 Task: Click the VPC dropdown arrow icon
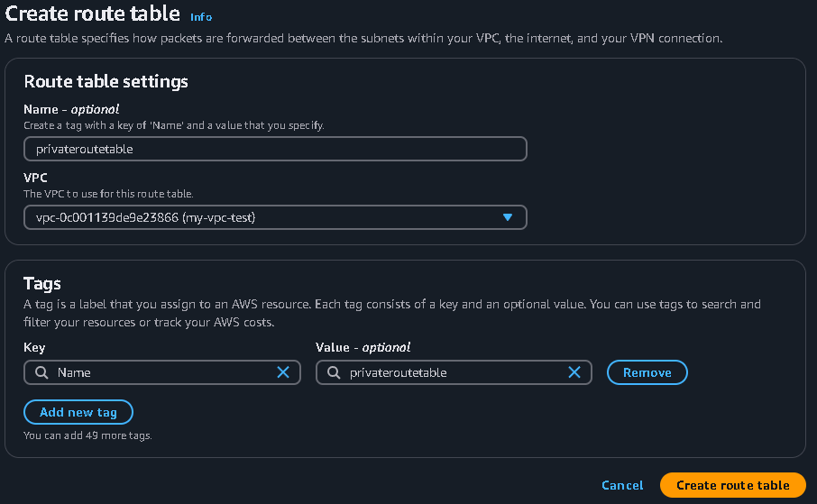508,217
